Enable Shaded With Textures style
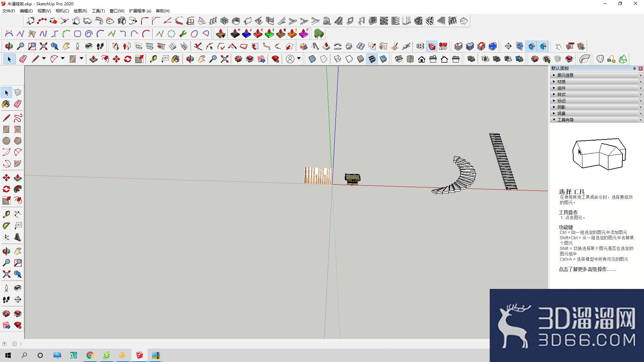Screen dimensions: 644x362 tap(372, 59)
